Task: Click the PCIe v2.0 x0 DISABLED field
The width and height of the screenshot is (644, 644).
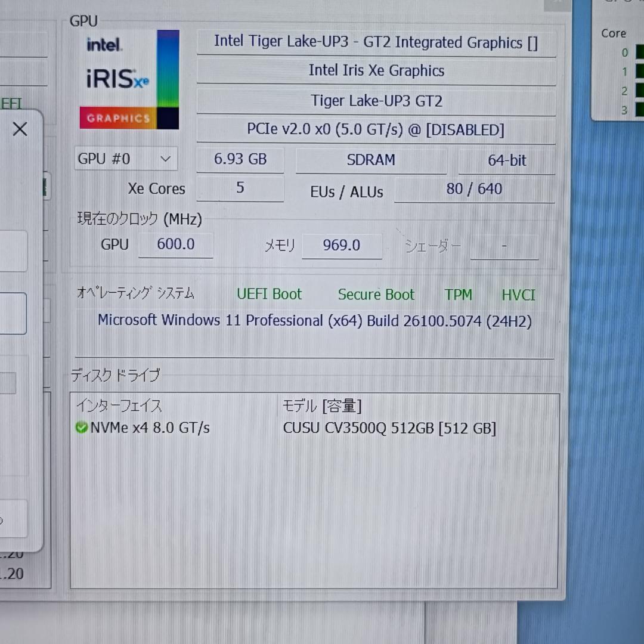Action: click(x=376, y=130)
